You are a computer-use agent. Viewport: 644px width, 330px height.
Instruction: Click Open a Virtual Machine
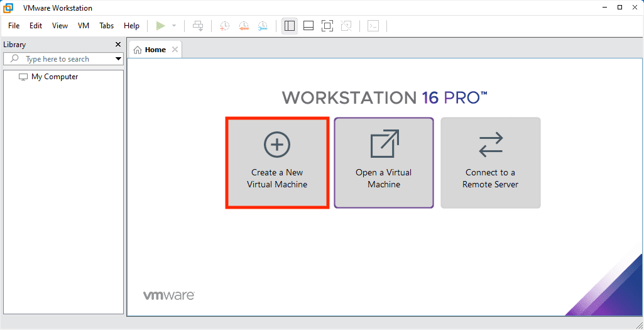384,163
